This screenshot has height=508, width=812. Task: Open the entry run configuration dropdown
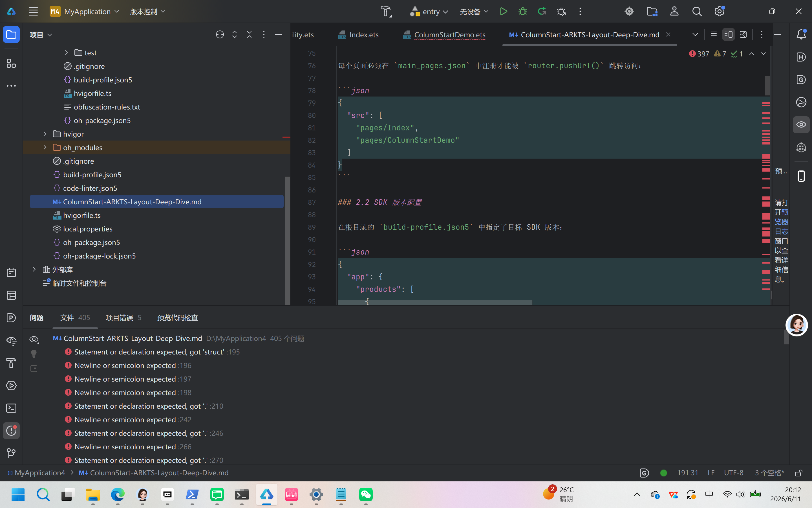click(x=429, y=11)
